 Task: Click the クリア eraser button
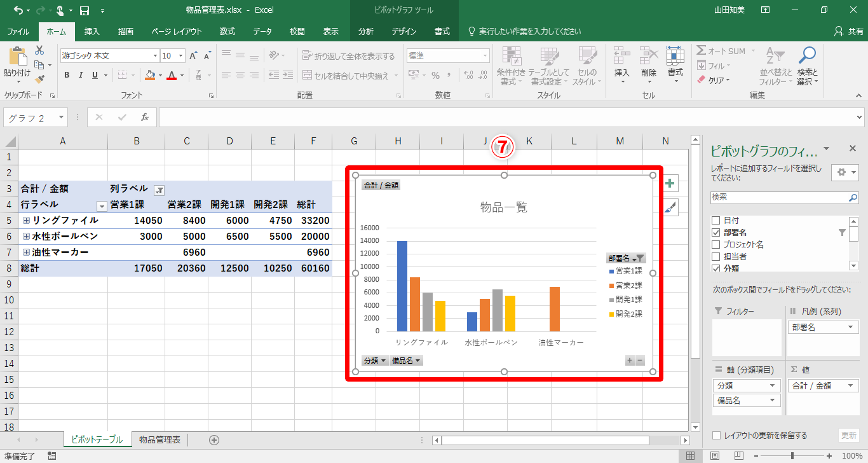coord(714,80)
